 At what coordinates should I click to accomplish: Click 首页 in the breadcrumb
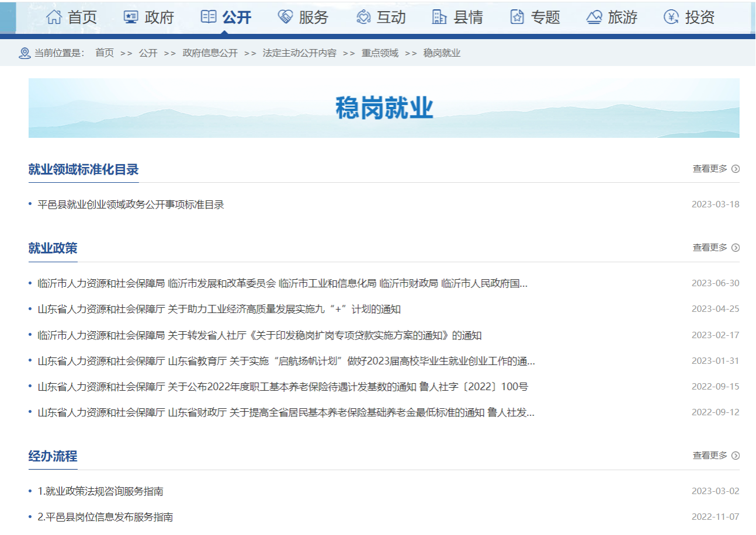(x=105, y=53)
